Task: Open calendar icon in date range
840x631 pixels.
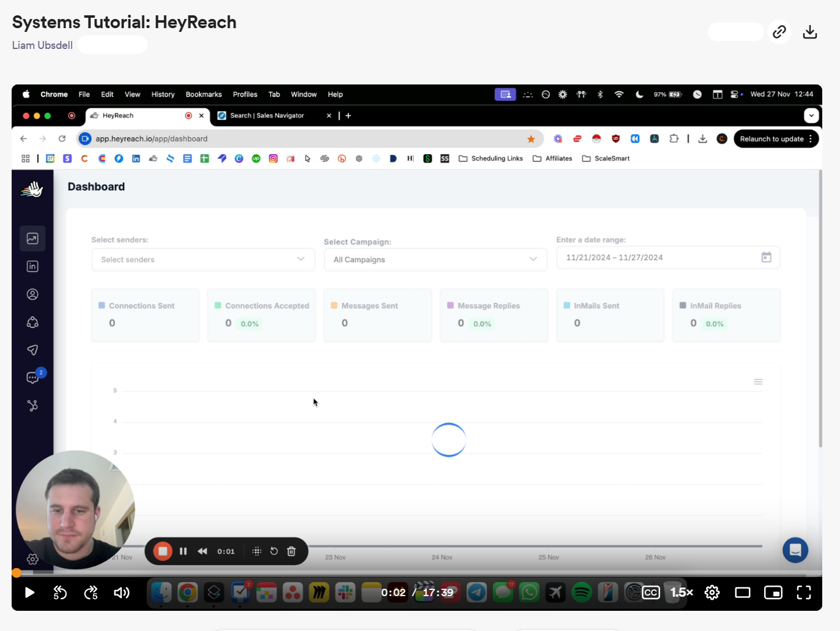Action: (766, 257)
